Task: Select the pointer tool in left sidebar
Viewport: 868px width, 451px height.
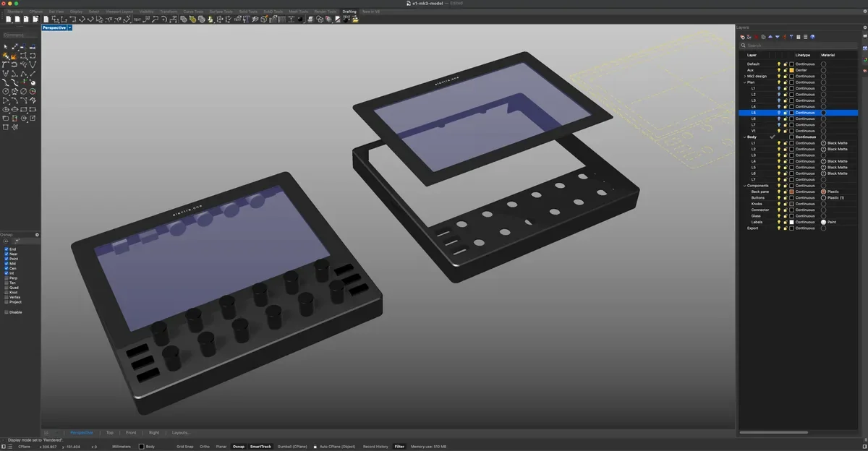Action: [5, 46]
